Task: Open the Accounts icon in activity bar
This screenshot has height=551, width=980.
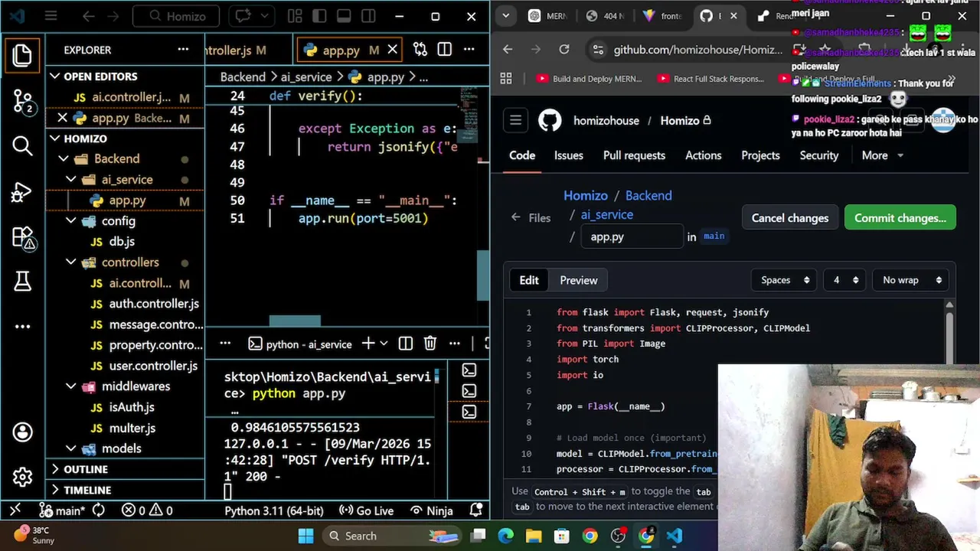Action: pyautogui.click(x=22, y=432)
